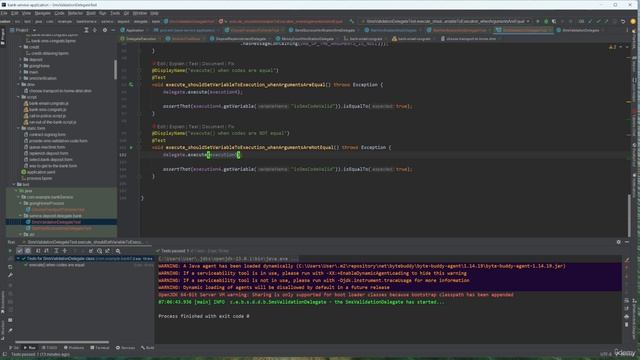Click Export Test Results icon in Run toolbar
640x360 pixels.
point(107,251)
